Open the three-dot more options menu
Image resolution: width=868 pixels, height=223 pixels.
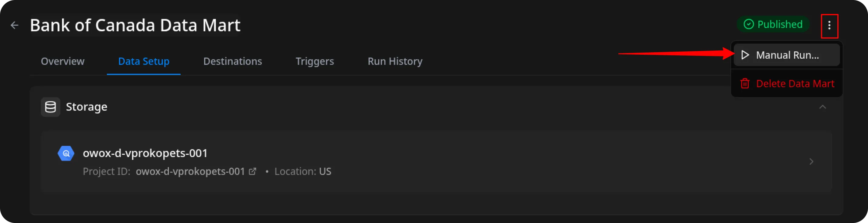point(829,25)
